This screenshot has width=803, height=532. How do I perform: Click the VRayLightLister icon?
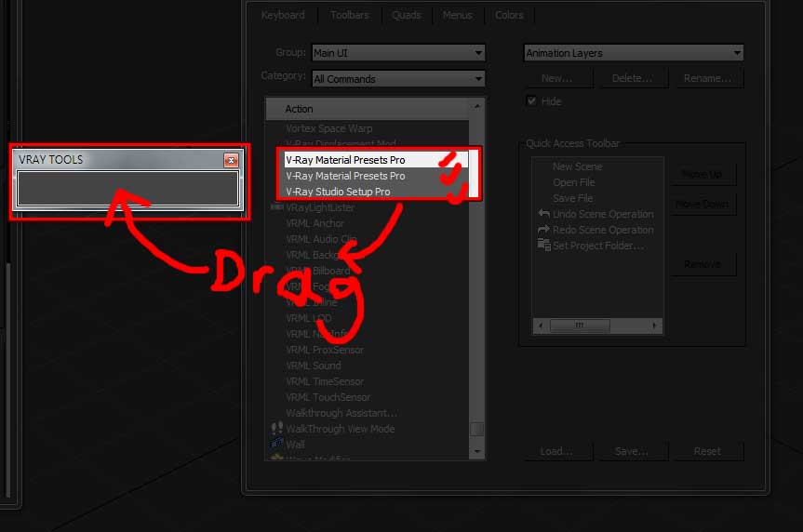[276, 206]
